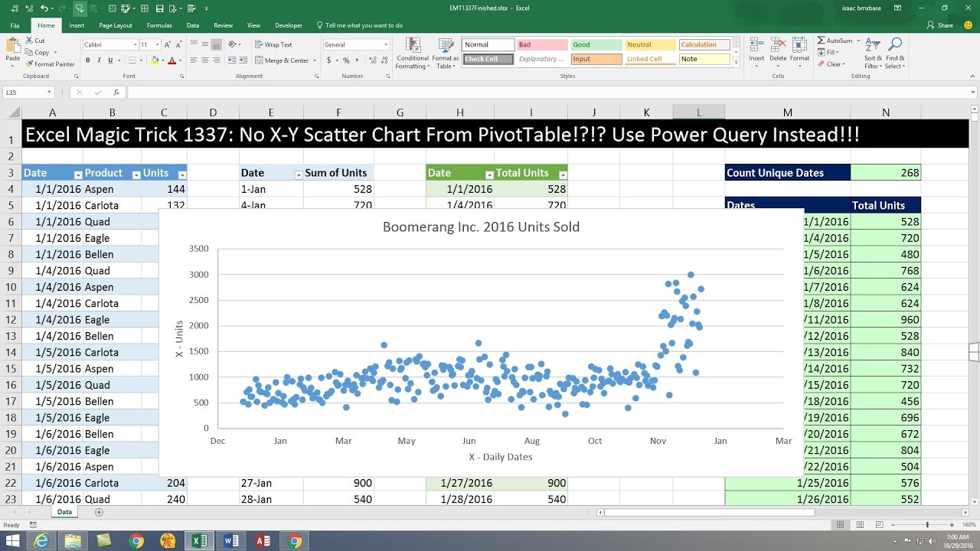Click the Save disk icon in Quick Access
Image resolution: width=980 pixels, height=551 pixels.
(x=159, y=8)
